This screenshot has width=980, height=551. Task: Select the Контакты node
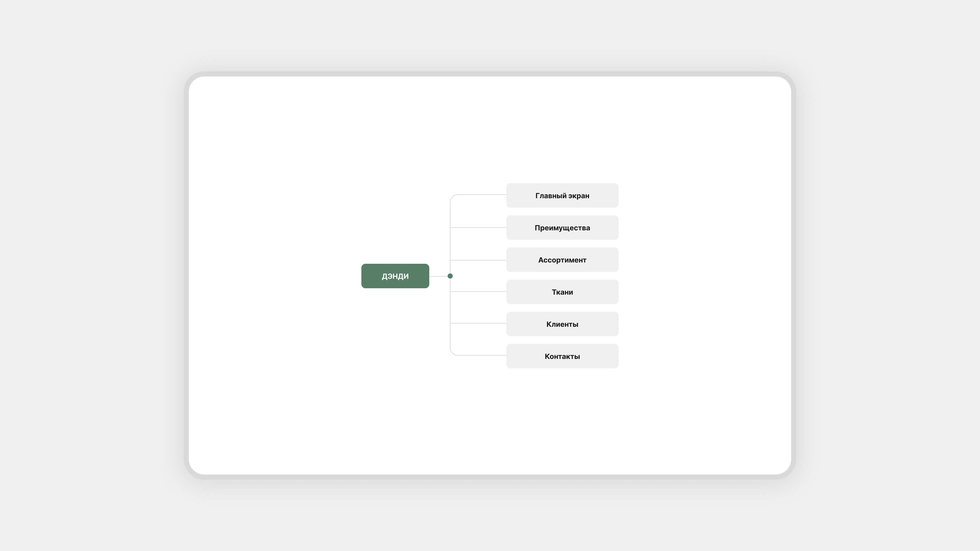pos(562,356)
